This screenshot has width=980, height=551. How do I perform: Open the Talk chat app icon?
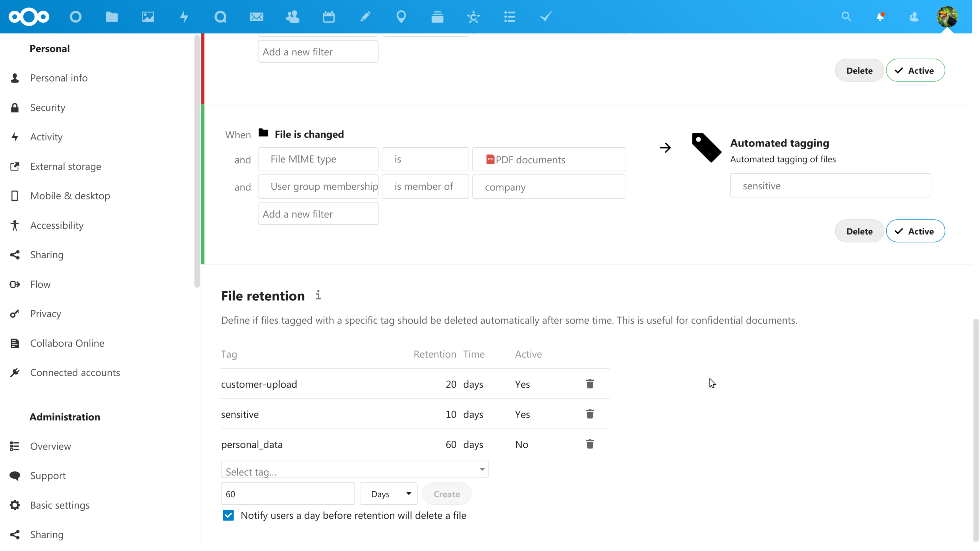[220, 17]
